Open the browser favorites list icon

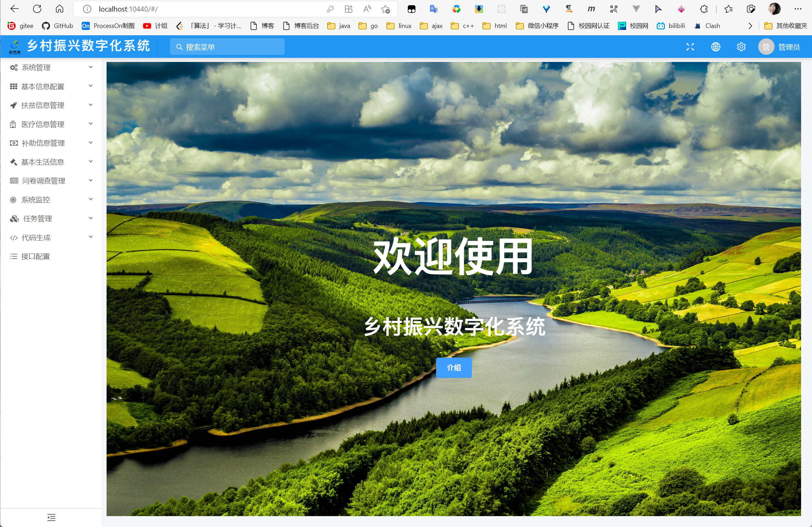[728, 9]
